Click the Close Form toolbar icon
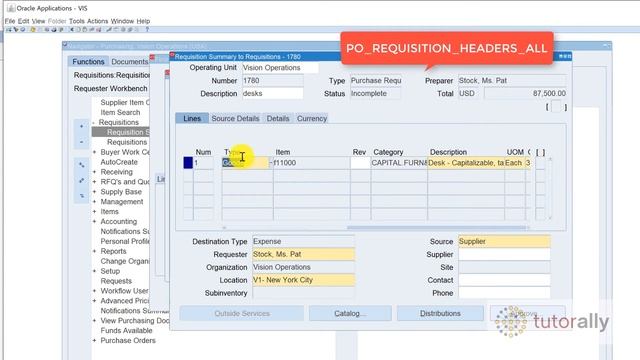 coord(61,29)
